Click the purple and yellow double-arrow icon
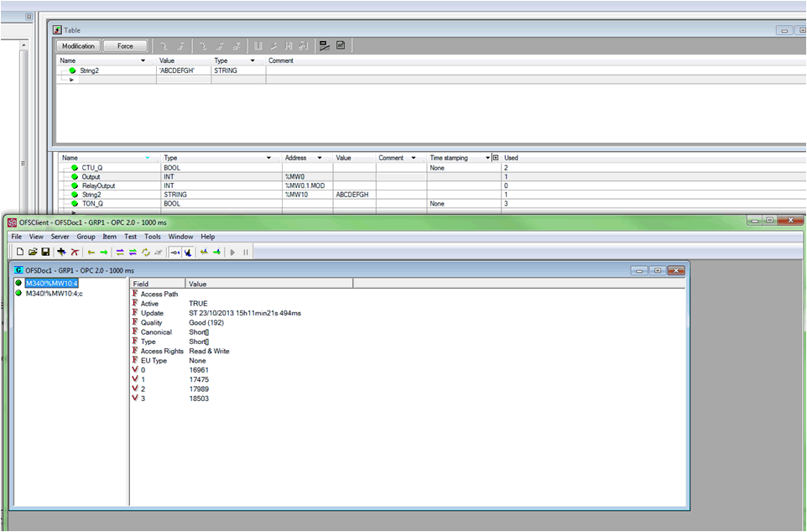 click(x=120, y=253)
